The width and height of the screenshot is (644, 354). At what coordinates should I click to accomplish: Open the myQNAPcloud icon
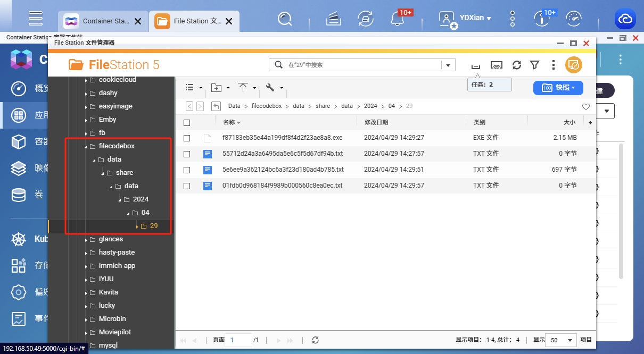[625, 20]
